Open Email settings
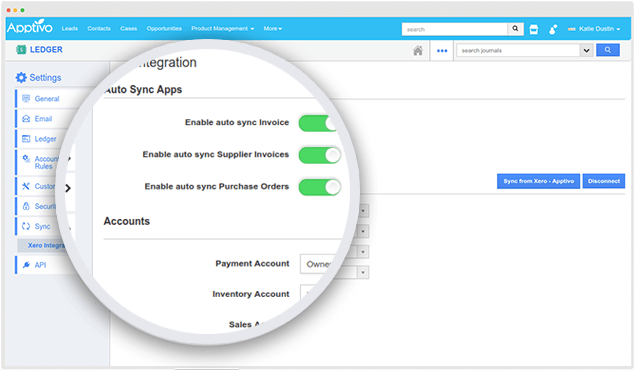 pos(43,119)
